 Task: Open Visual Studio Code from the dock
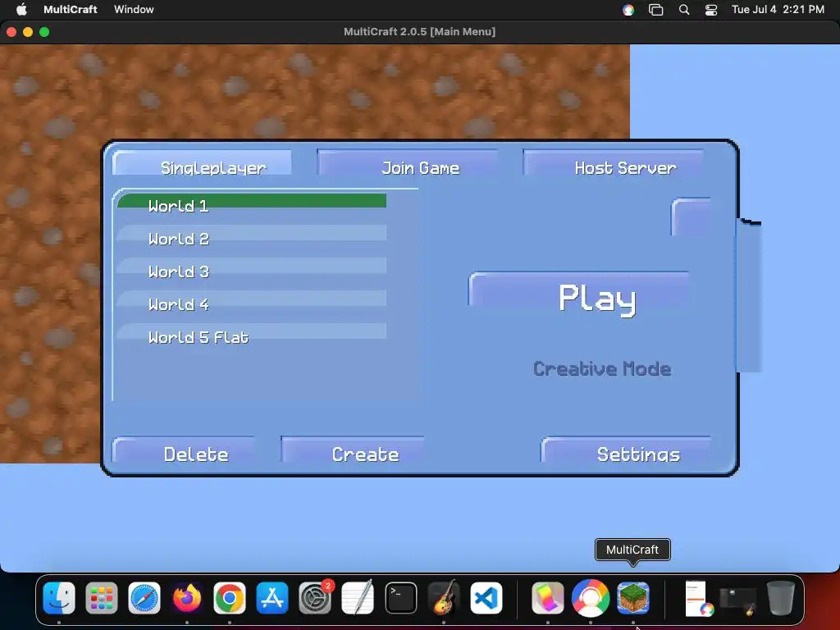[486, 598]
